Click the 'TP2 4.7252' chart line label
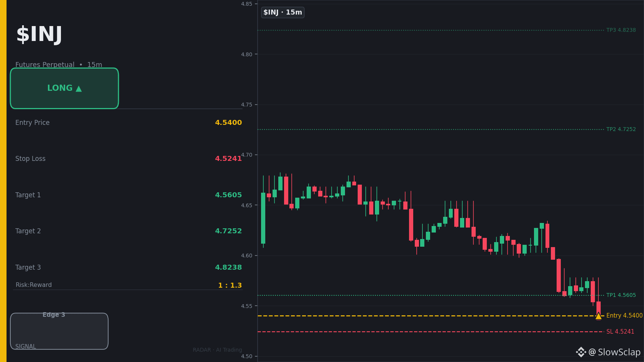This screenshot has height=362, width=644. 621,129
